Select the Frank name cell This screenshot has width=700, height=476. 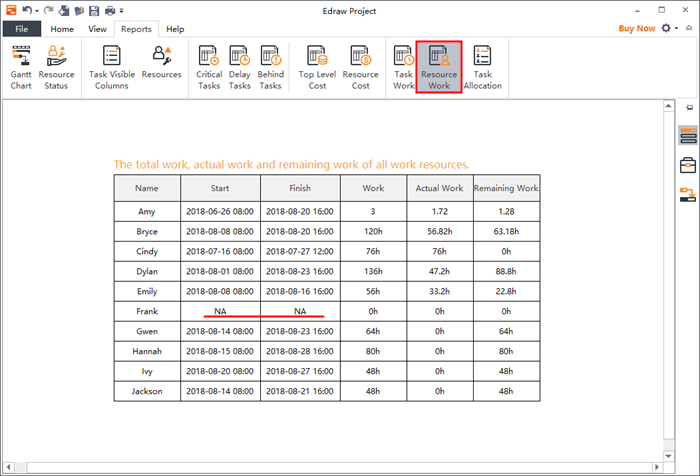pos(147,311)
